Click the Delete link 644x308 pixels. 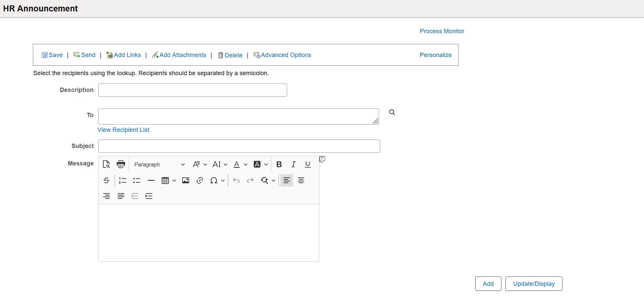[x=230, y=55]
